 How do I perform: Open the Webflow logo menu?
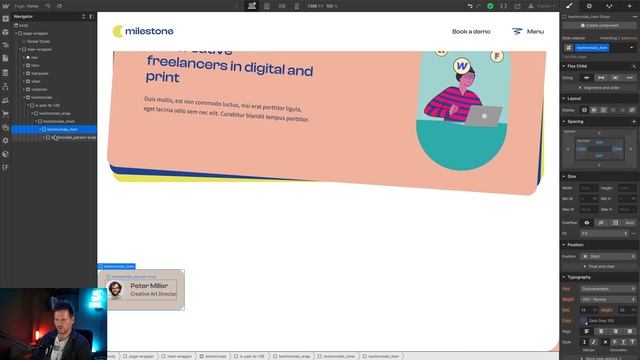tap(6, 6)
